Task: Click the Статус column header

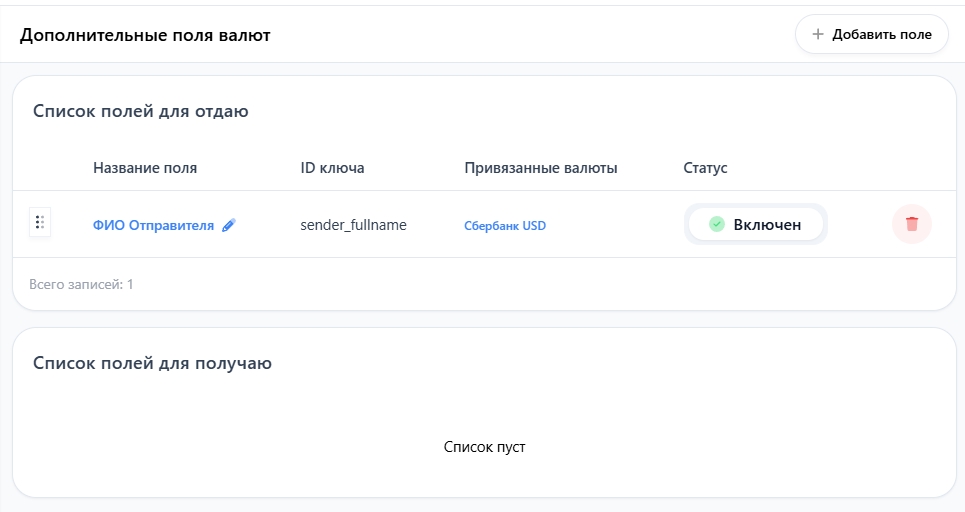Action: pyautogui.click(x=705, y=168)
